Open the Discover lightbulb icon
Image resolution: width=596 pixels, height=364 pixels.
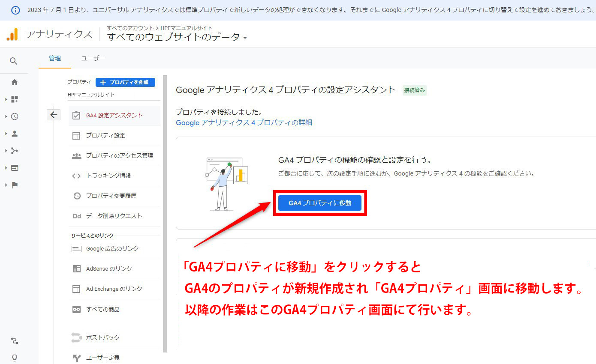(15, 358)
